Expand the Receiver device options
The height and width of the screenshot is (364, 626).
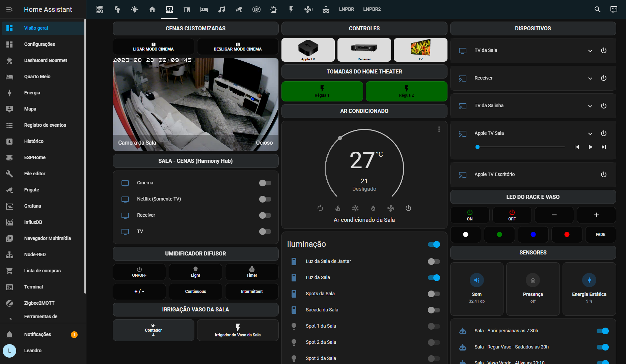click(x=590, y=78)
